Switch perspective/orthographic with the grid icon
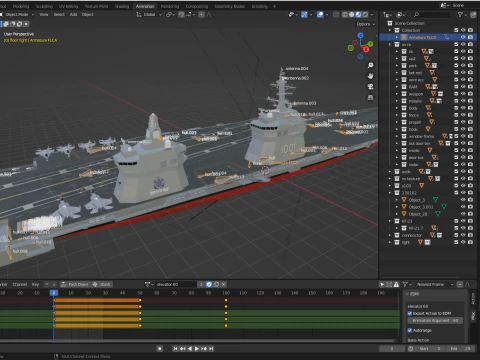 (x=370, y=97)
